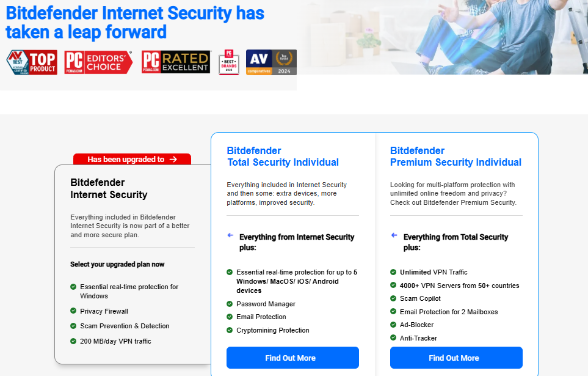Click green checkmark next to Scam Copilot
This screenshot has width=588, height=376.
pos(393,298)
